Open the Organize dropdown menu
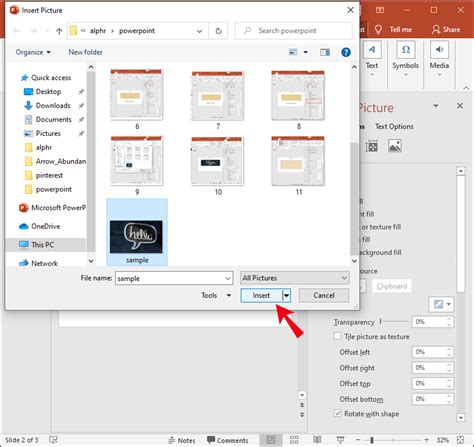The height and width of the screenshot is (447, 474). coord(33,52)
